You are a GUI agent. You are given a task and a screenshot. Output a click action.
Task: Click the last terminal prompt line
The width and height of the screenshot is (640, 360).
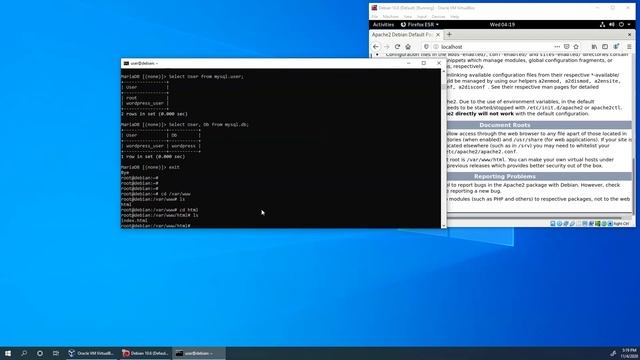156,226
